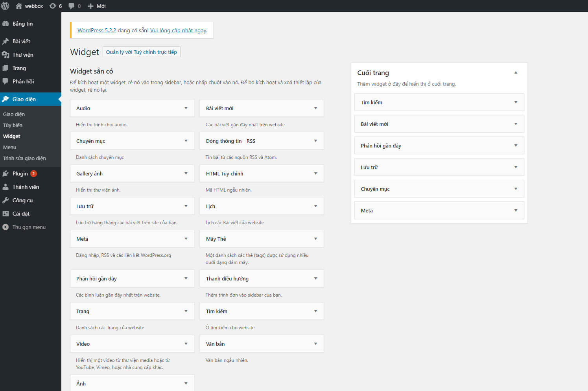This screenshot has width=588, height=391.
Task: Expand the Tìm kiếm widget in Cuối trang
Action: [516, 102]
